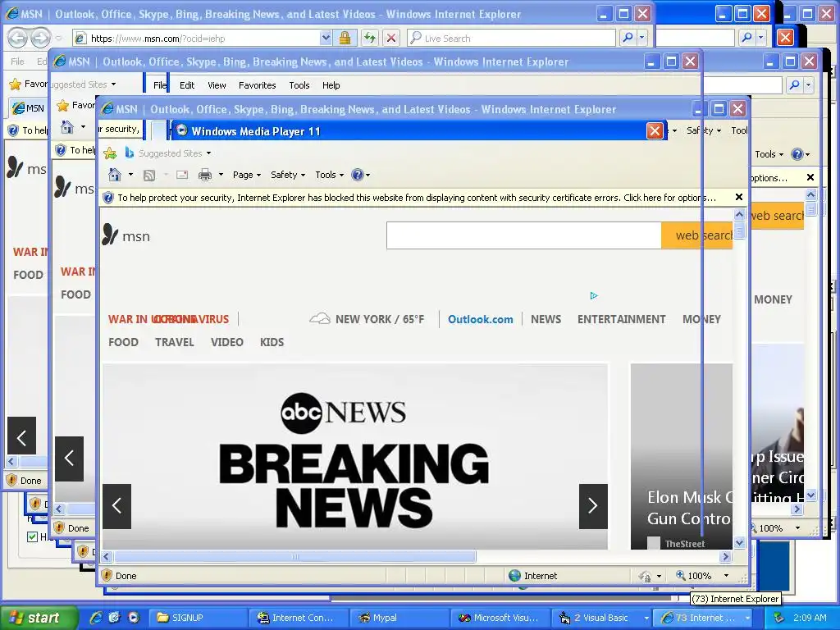Click the front window's vertical scrollbar down arrow
This screenshot has height=630, width=840.
[x=739, y=543]
